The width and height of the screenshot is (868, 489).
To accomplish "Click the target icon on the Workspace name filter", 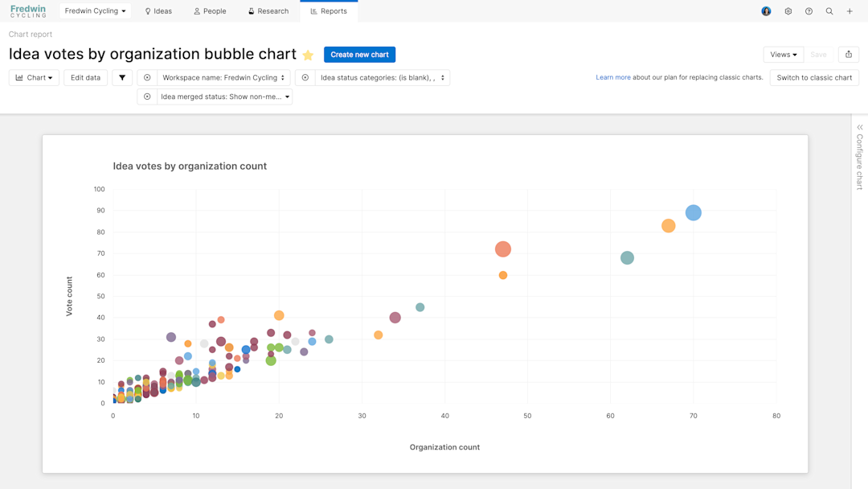I will (x=146, y=77).
